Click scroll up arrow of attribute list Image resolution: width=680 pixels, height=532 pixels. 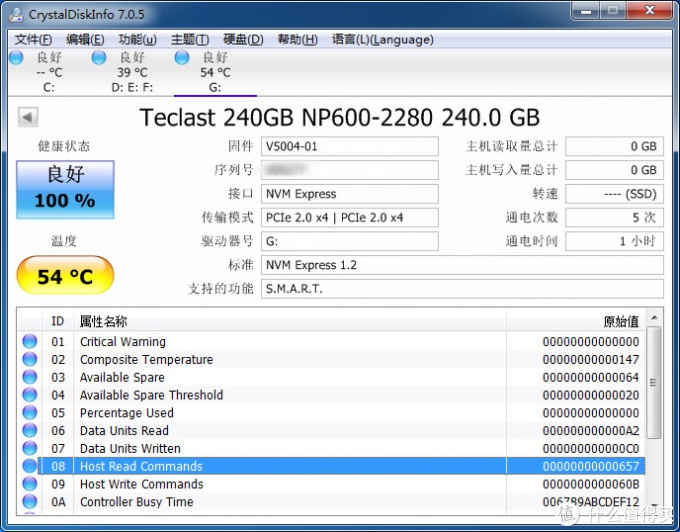tap(654, 318)
